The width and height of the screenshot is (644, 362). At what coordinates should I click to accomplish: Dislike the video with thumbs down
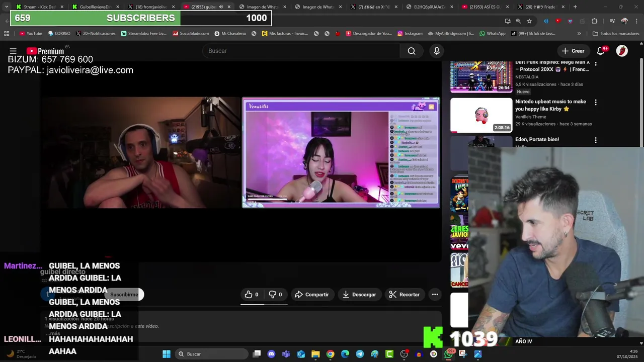[275, 295]
